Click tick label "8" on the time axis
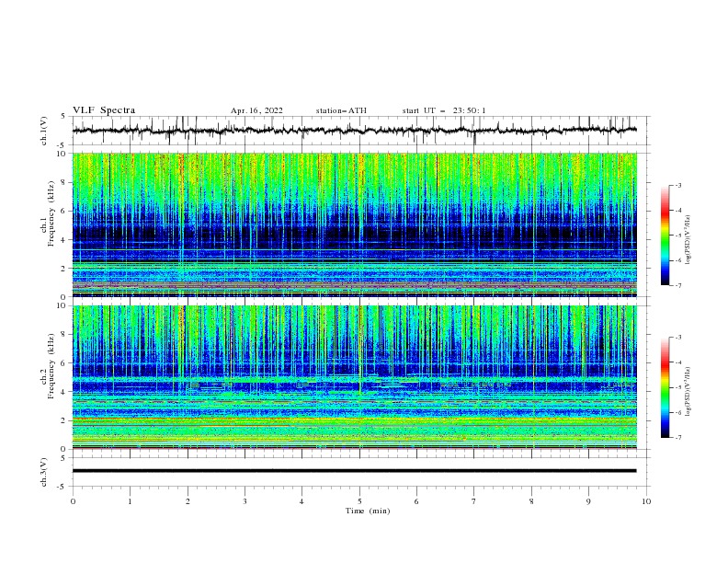This screenshot has height=563, width=728. click(x=531, y=501)
